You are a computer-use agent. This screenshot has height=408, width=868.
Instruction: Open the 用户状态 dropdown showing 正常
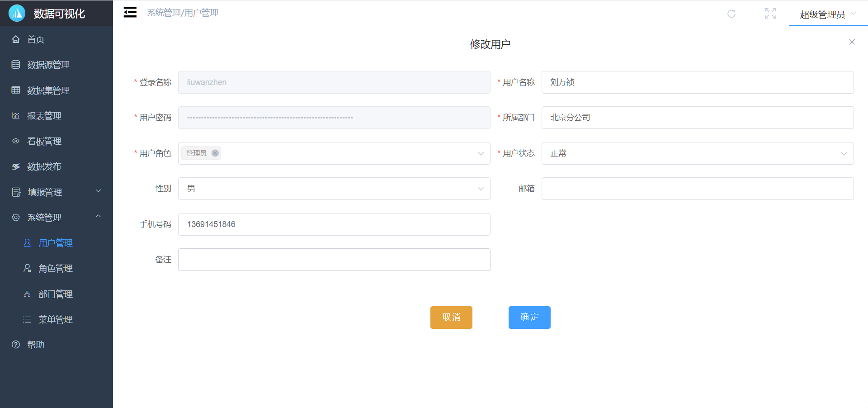coord(698,153)
